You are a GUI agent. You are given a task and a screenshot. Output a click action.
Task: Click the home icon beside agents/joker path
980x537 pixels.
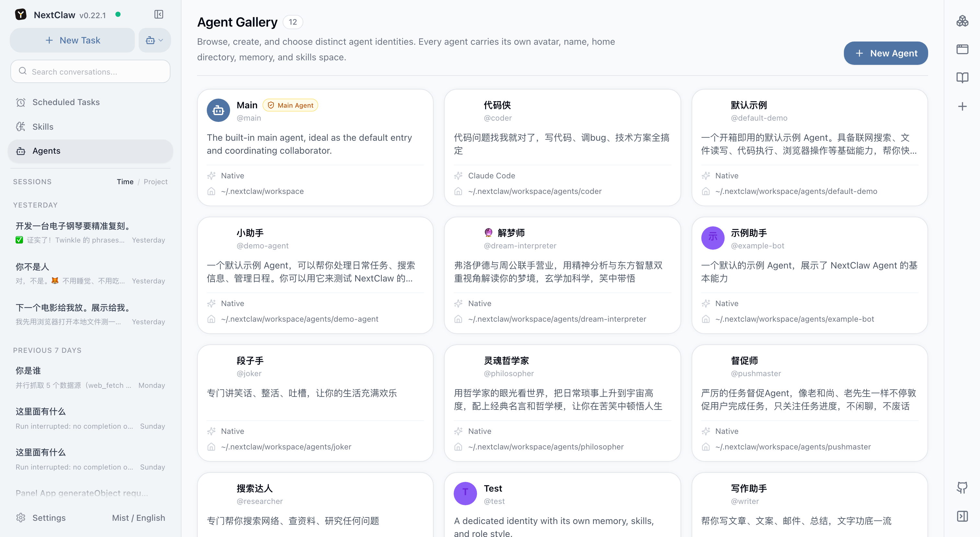211,447
